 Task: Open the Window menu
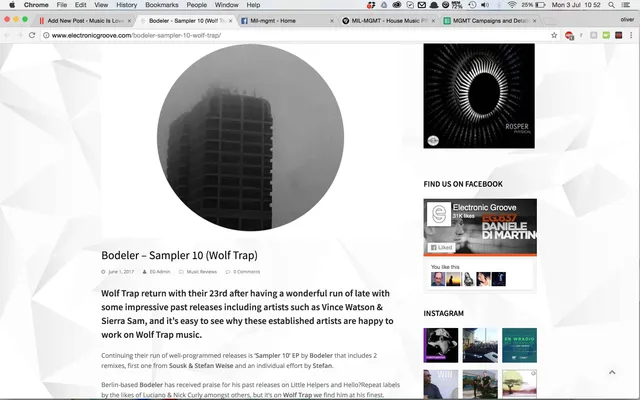pyautogui.click(x=227, y=5)
